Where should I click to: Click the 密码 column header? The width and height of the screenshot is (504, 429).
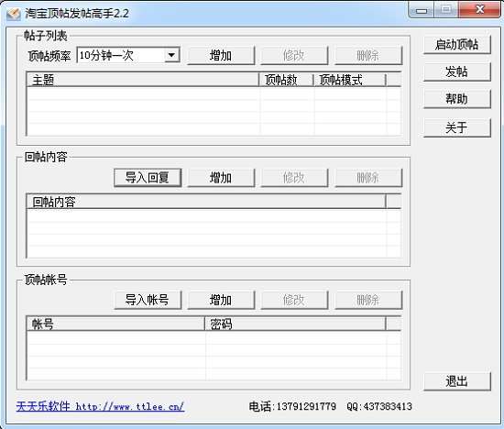coord(295,324)
